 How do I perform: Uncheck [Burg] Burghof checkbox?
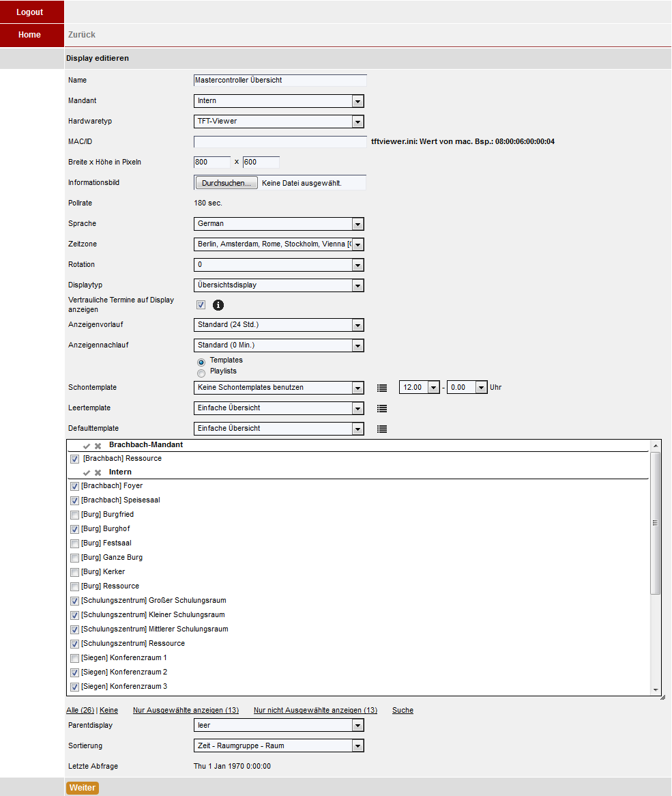(x=74, y=529)
